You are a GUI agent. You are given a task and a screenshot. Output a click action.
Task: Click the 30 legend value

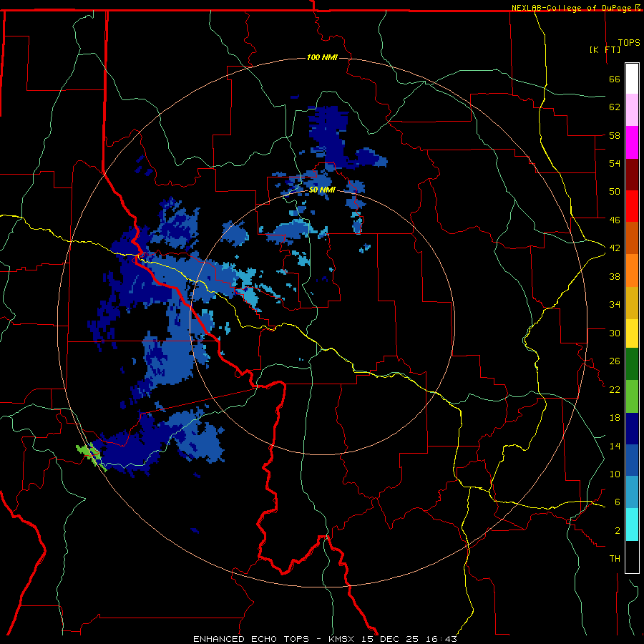coord(615,333)
